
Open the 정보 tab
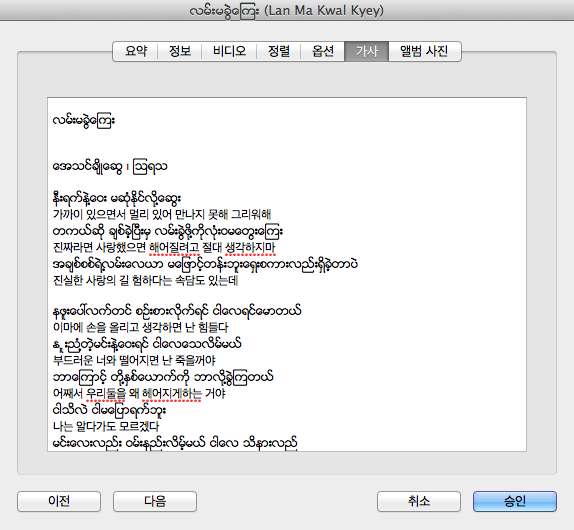coord(180,51)
